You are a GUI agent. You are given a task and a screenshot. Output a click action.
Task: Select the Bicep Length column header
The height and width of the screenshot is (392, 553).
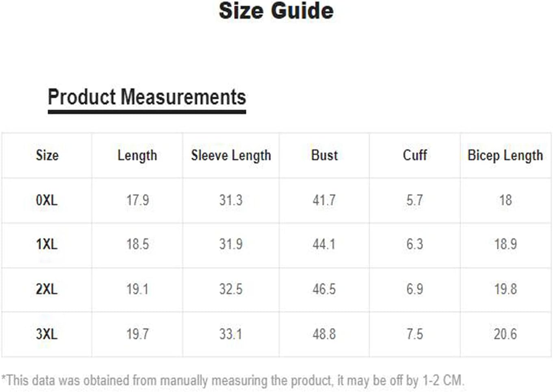point(505,156)
